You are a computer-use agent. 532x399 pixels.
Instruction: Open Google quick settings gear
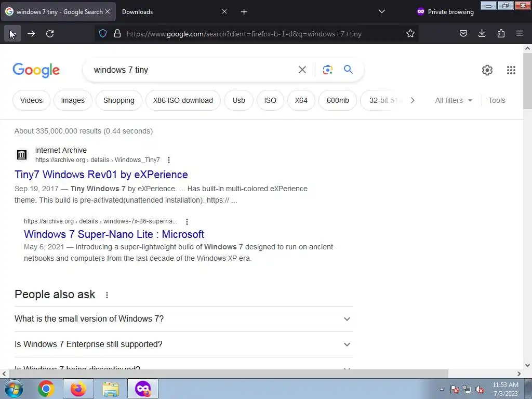click(x=487, y=70)
